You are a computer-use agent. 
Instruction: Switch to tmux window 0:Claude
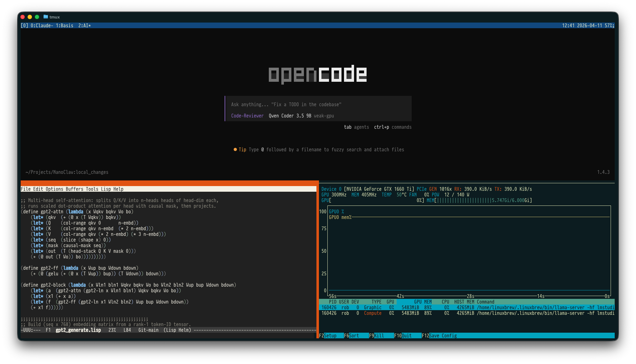41,25
